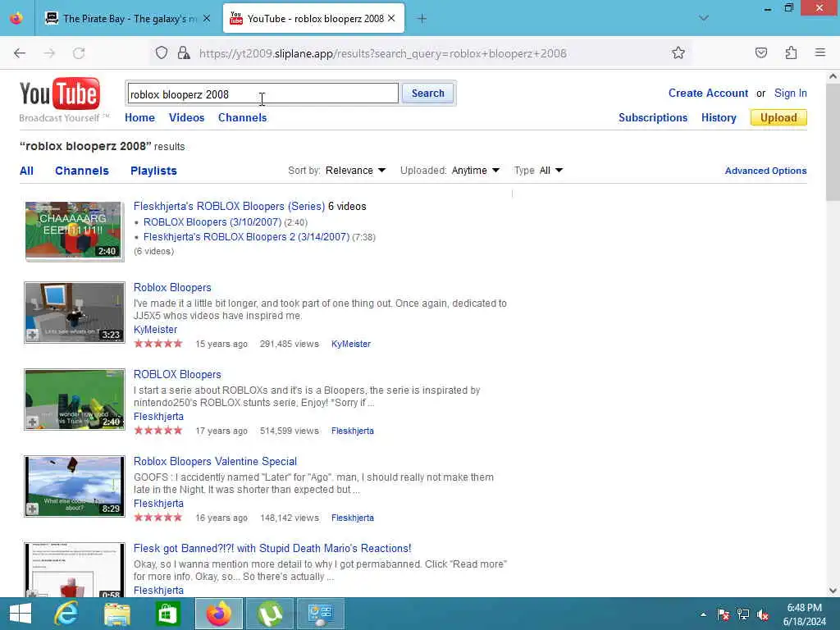Click the browser address bar URL

point(382,53)
